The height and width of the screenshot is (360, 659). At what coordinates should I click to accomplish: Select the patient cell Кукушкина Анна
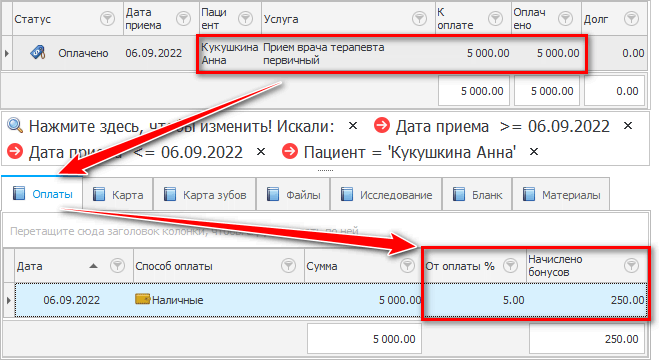230,53
